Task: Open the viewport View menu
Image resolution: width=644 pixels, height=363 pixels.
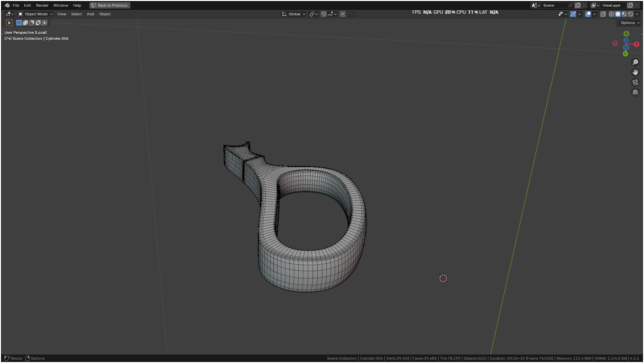Action: (62, 14)
